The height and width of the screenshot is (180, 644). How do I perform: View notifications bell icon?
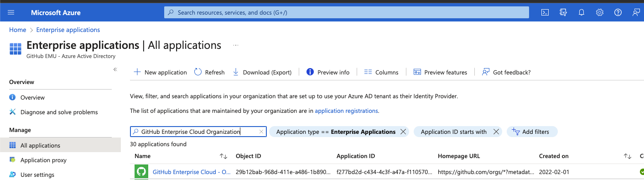582,12
